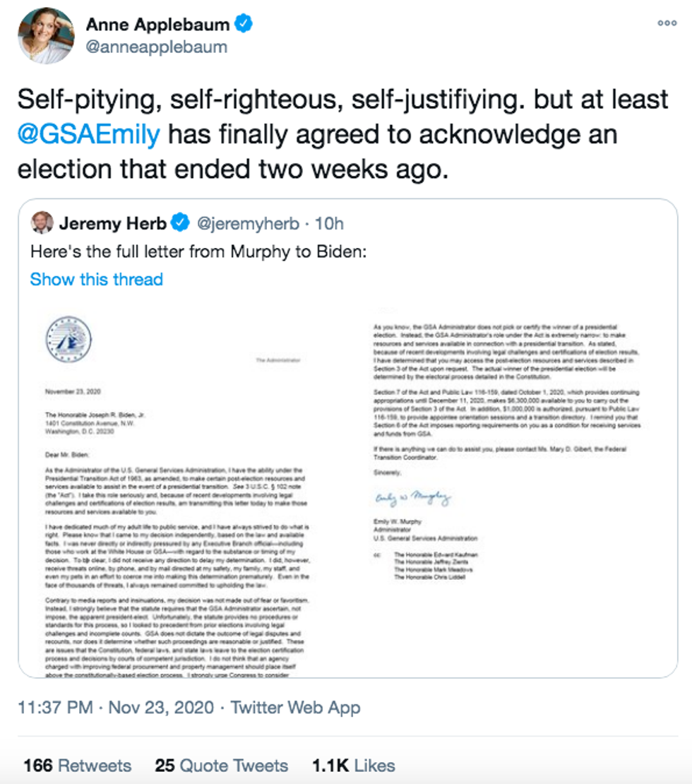View the 25 Quote Tweets list
Image resolution: width=692 pixels, height=784 pixels.
[221, 766]
